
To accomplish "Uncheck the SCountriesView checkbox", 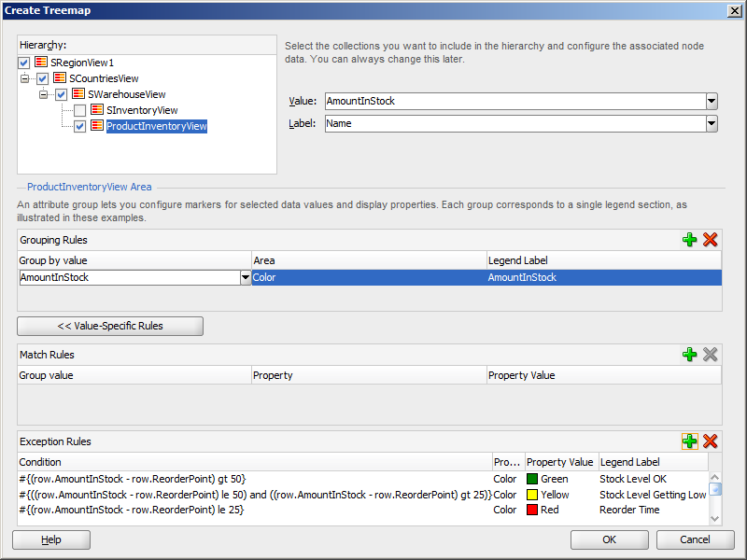I will click(42, 78).
